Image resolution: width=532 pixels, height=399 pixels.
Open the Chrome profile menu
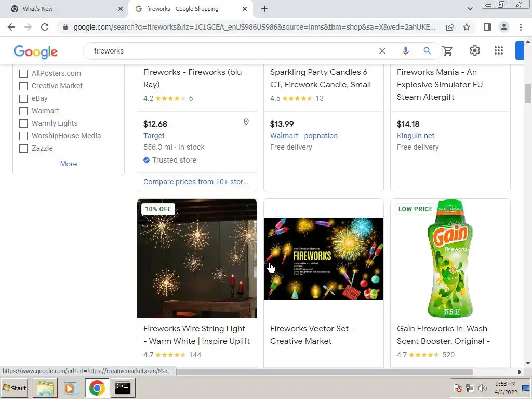coord(504,27)
